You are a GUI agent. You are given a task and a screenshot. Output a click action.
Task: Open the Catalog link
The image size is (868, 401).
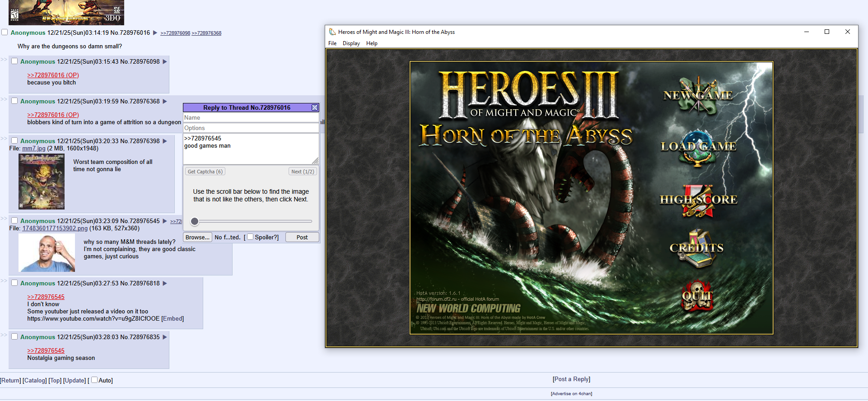35,380
